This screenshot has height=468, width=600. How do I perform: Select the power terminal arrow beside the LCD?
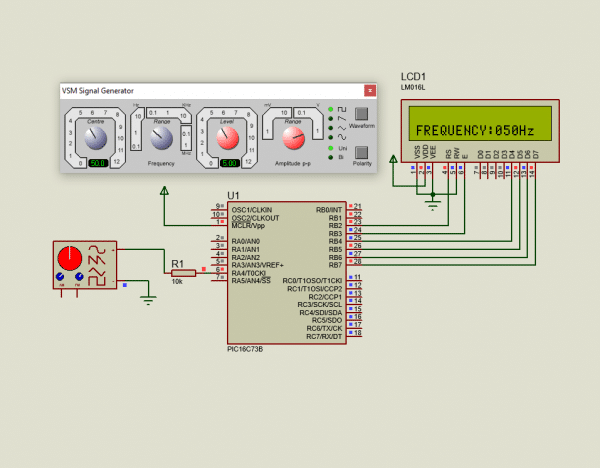coord(393,160)
